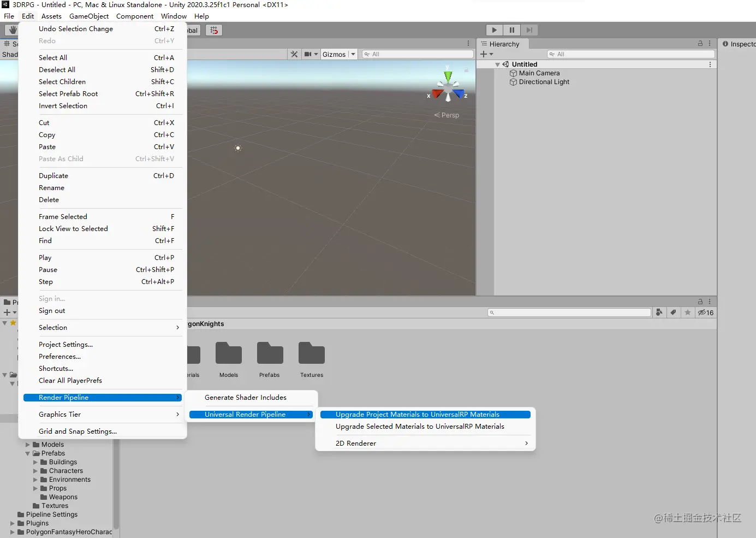Click the Step frame button
The image size is (756, 538).
click(x=529, y=30)
